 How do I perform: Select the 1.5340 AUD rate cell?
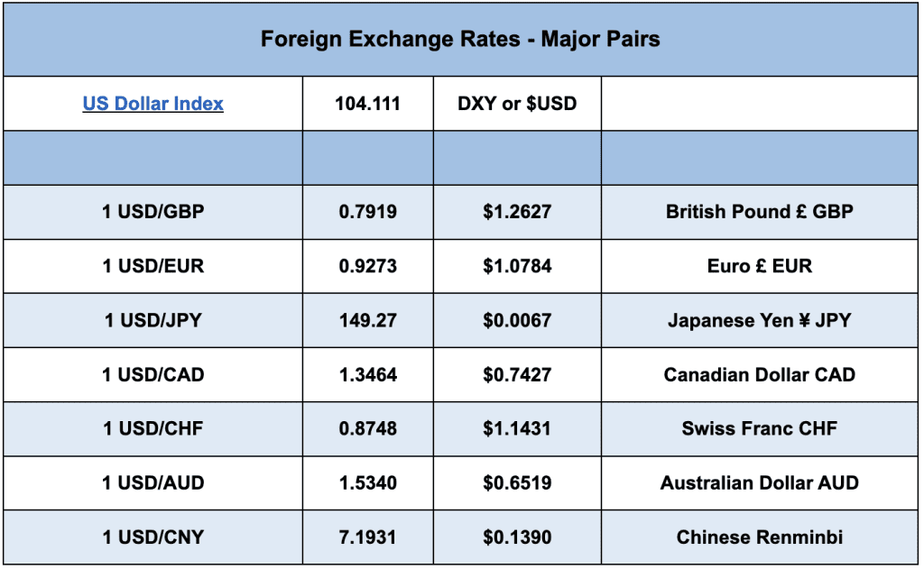[x=367, y=482]
